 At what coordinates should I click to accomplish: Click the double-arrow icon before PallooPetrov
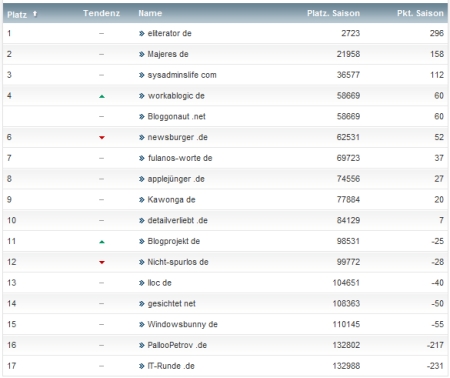click(142, 345)
